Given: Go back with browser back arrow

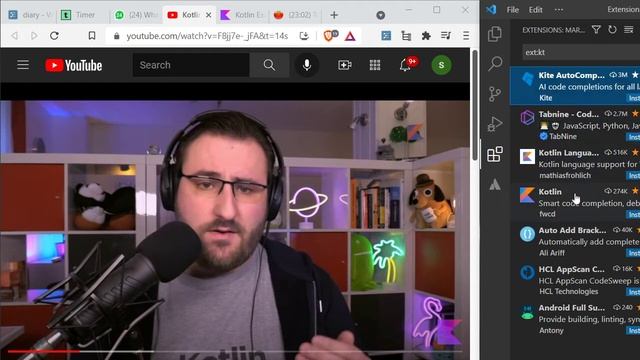Looking at the screenshot, I should click(15, 36).
